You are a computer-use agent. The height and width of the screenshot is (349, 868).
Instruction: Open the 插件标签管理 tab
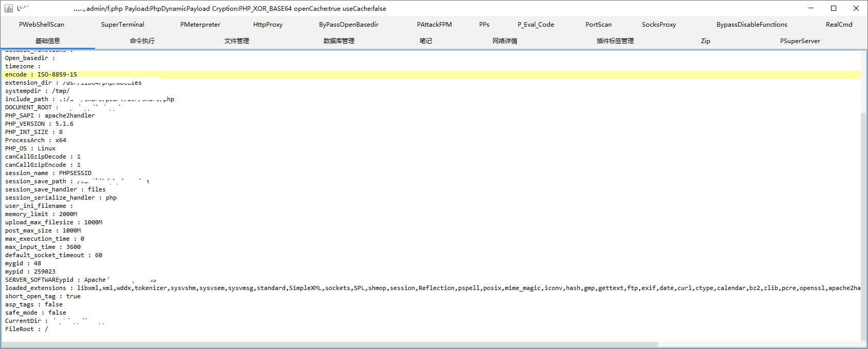tap(615, 41)
